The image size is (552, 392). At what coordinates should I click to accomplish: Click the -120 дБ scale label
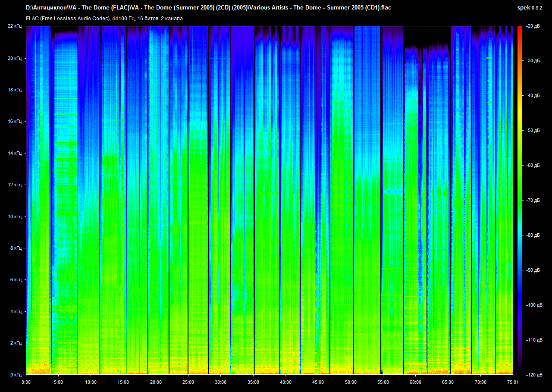click(x=533, y=375)
